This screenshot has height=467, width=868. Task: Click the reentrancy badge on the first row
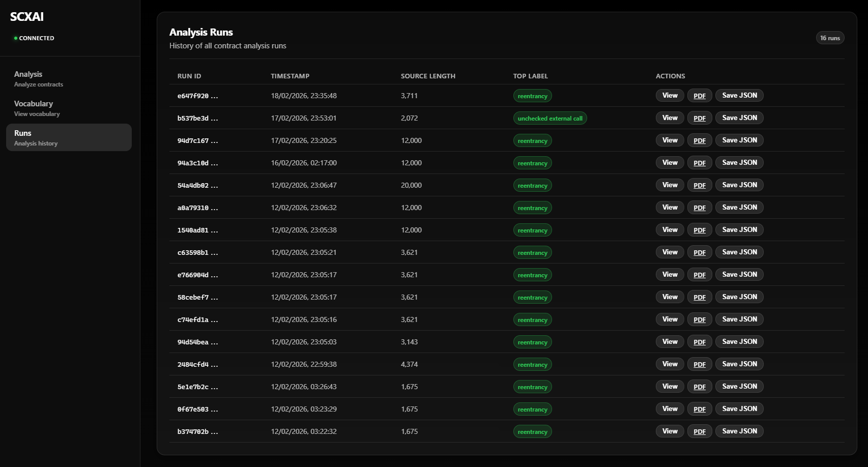tap(532, 96)
